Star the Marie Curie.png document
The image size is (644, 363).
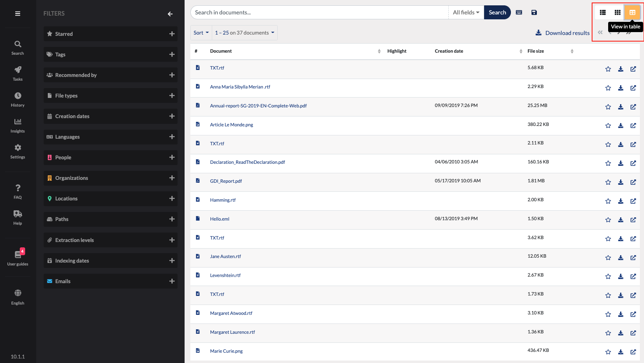tap(608, 352)
